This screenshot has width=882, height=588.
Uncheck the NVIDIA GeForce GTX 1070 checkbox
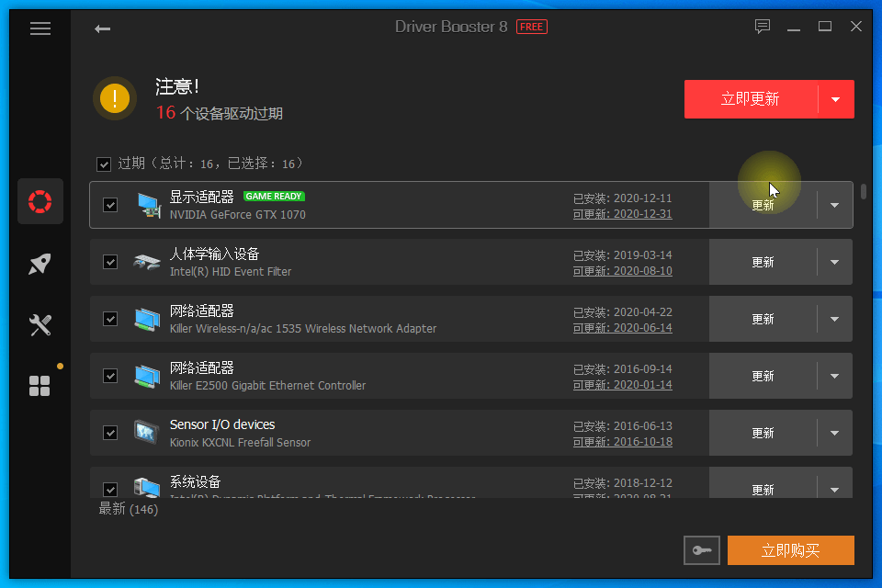110,205
